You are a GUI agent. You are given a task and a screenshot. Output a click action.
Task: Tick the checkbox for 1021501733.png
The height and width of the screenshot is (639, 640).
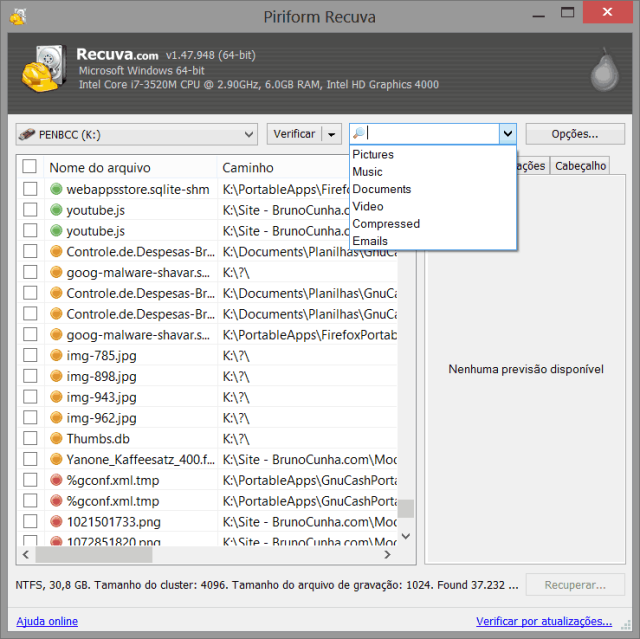pos(30,521)
